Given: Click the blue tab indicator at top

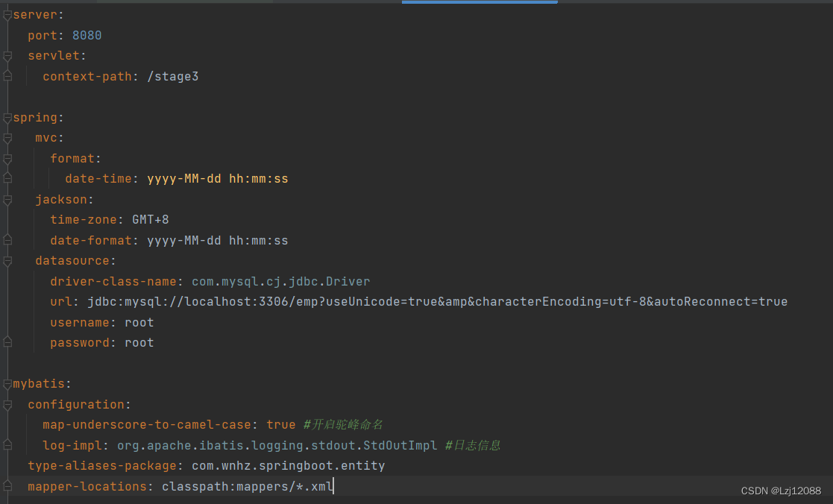Looking at the screenshot, I should (x=479, y=2).
